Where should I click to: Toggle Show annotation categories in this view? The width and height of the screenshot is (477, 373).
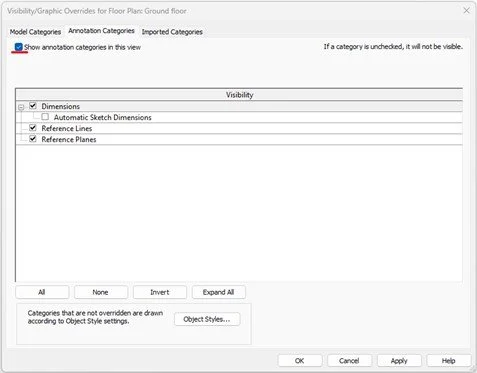19,47
